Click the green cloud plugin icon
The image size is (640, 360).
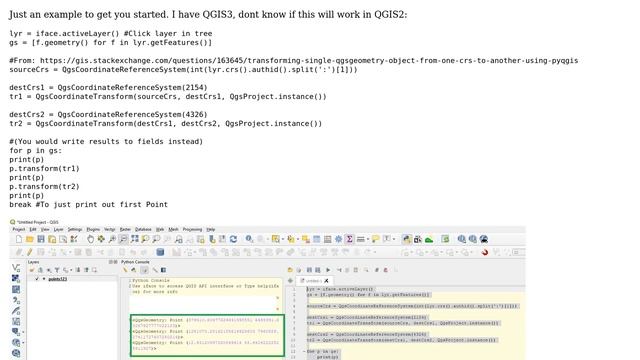(x=429, y=239)
